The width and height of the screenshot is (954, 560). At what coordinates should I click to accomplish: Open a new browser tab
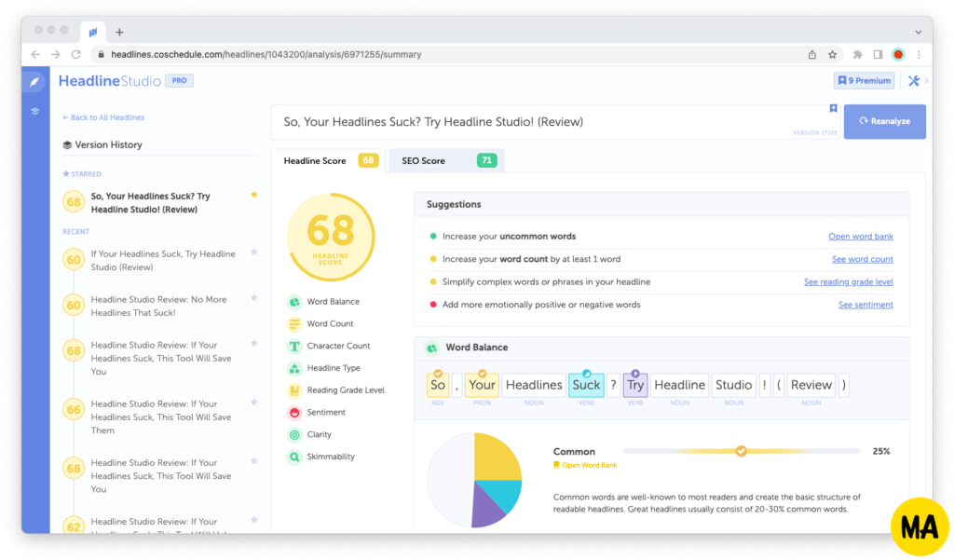119,32
